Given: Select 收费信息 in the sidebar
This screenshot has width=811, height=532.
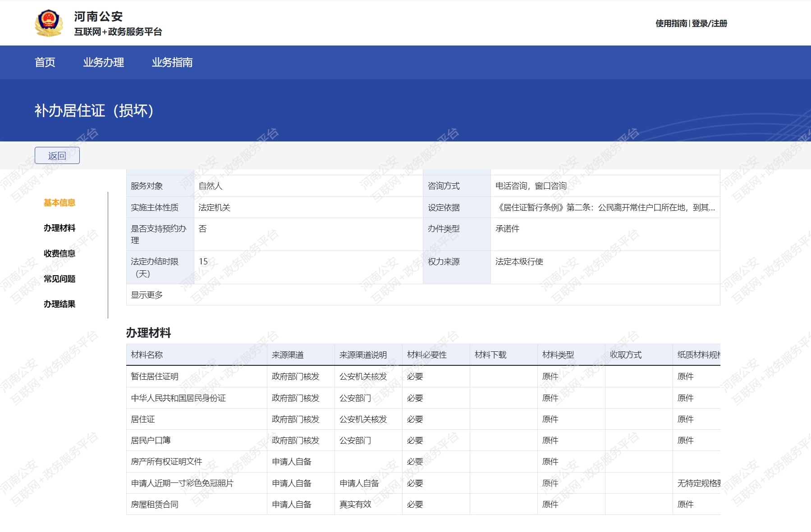Looking at the screenshot, I should [60, 254].
